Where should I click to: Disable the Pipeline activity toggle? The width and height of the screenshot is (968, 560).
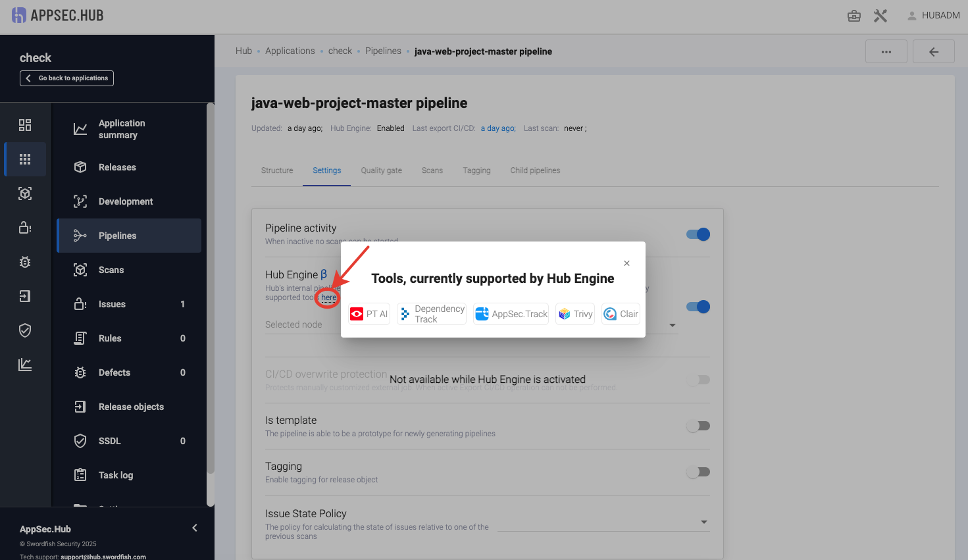pyautogui.click(x=698, y=234)
